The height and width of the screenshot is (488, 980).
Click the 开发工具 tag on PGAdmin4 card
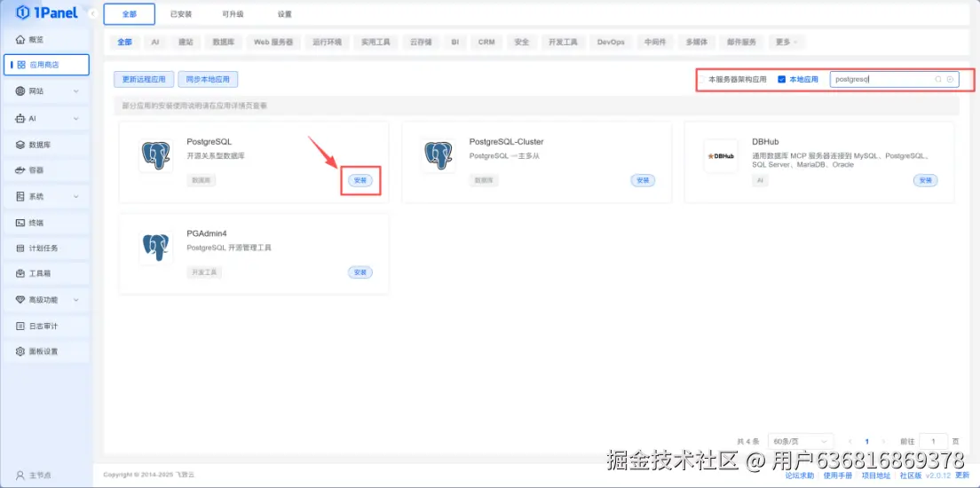[204, 272]
